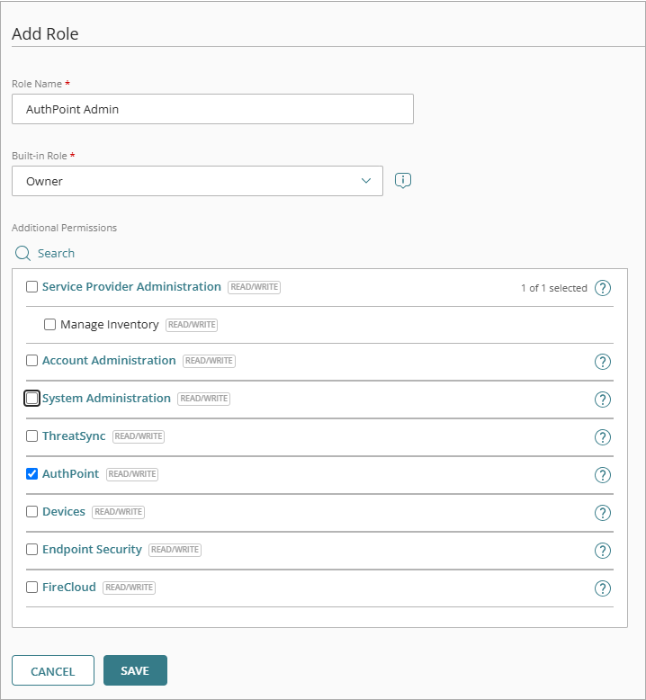Screen dimensions: 646x700
Task: Open help icon beside Account Administration
Action: 602,362
